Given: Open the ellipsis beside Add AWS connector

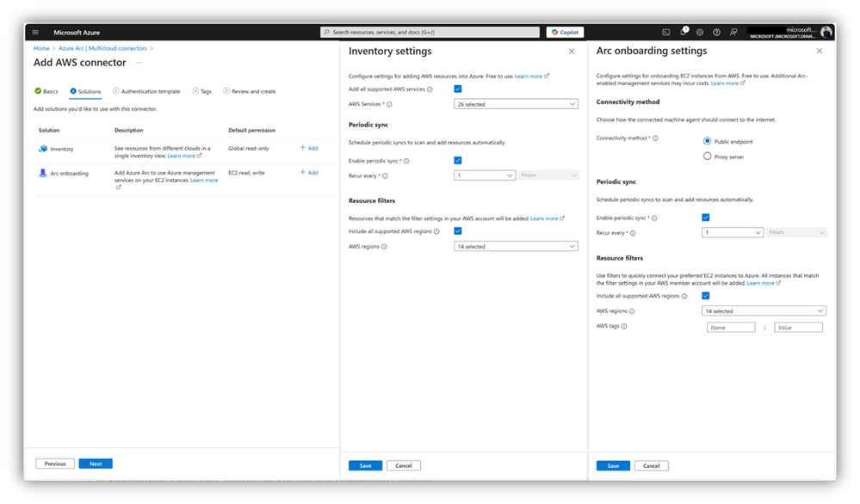Looking at the screenshot, I should pos(139,63).
